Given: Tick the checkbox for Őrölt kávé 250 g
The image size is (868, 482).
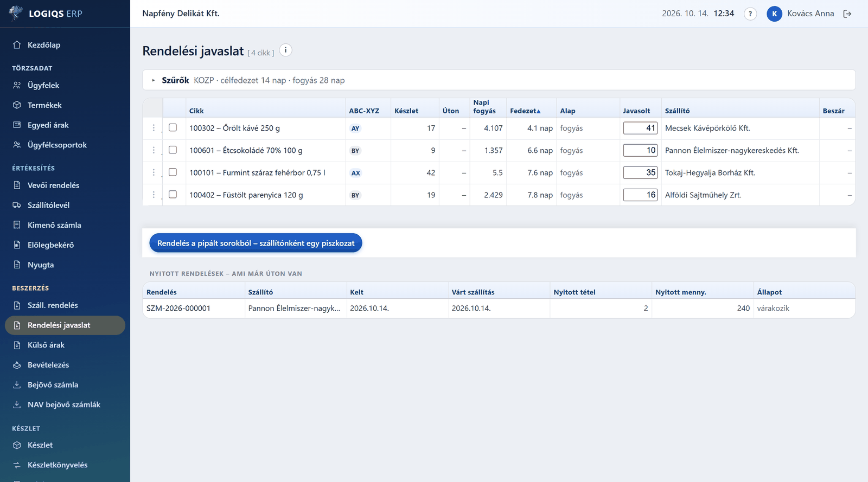Looking at the screenshot, I should (173, 127).
